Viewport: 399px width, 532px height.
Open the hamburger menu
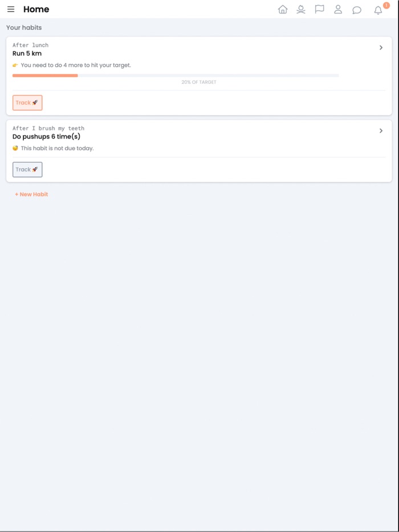(x=11, y=9)
